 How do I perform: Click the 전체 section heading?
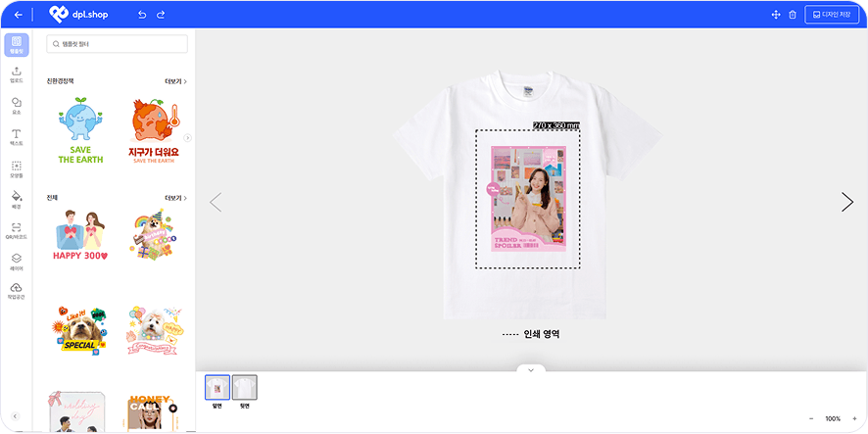(x=52, y=198)
